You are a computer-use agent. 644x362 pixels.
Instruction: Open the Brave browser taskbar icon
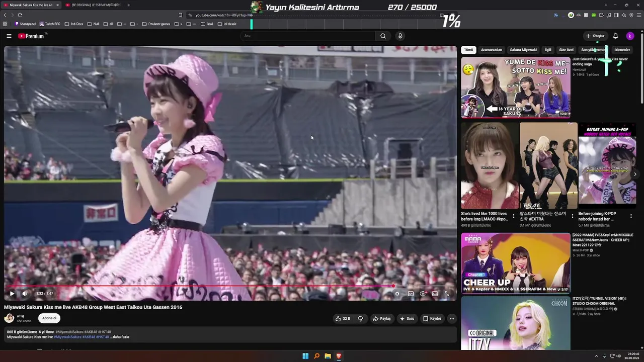[339, 356]
